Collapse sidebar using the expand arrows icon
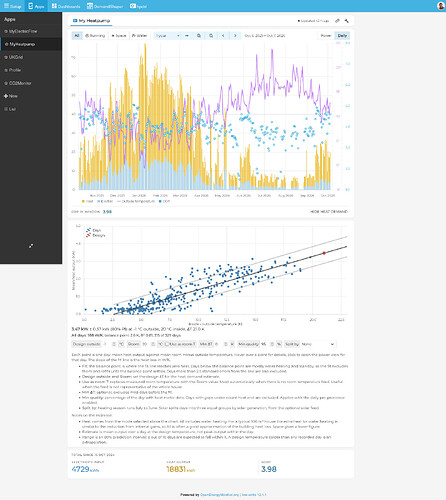The width and height of the screenshot is (446, 500). tap(31, 246)
